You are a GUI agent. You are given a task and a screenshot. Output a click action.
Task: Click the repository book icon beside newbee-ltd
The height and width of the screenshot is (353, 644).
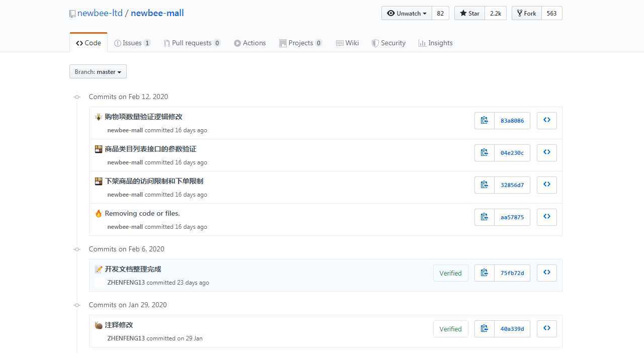pos(72,14)
